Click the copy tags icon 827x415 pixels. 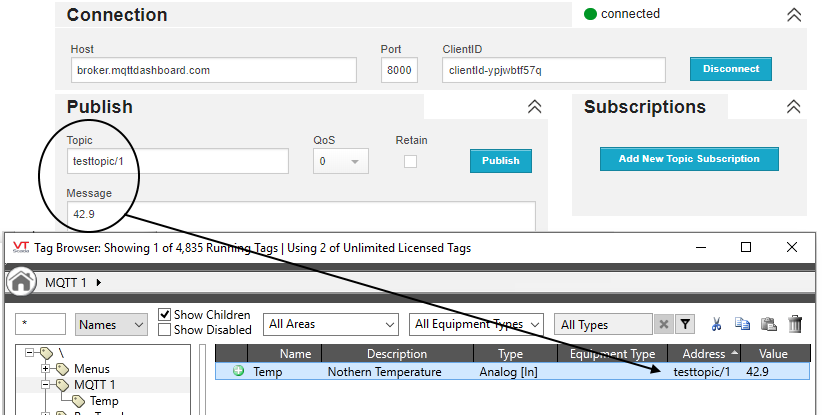pyautogui.click(x=742, y=324)
